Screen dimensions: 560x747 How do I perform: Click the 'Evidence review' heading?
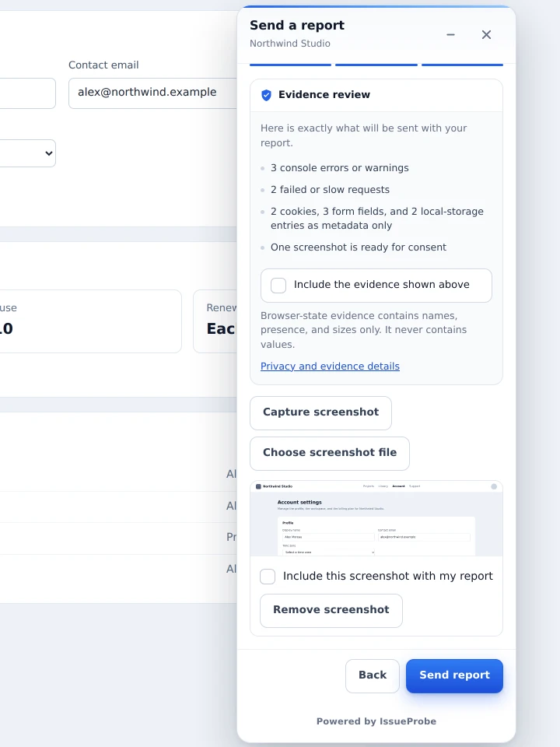324,95
